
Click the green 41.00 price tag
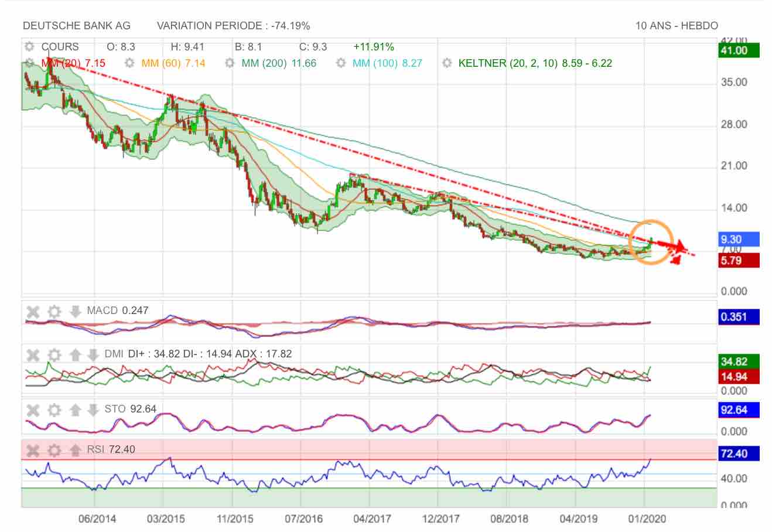pyautogui.click(x=739, y=50)
